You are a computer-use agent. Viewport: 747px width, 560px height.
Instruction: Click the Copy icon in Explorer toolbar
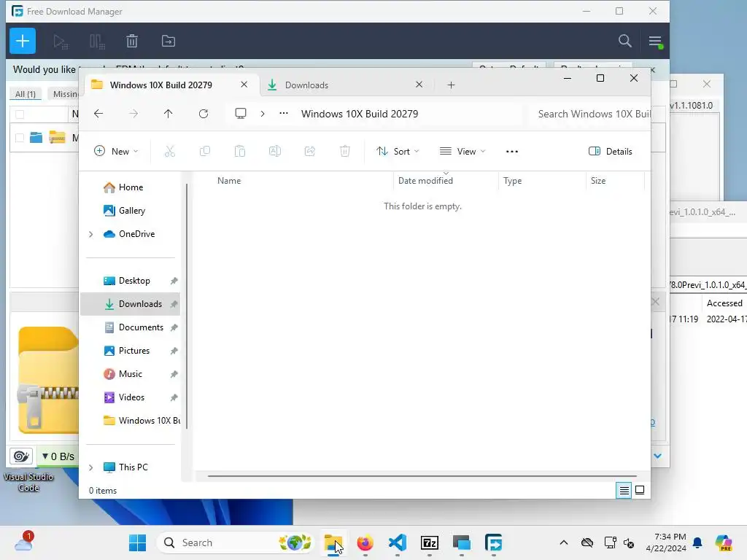(x=205, y=152)
